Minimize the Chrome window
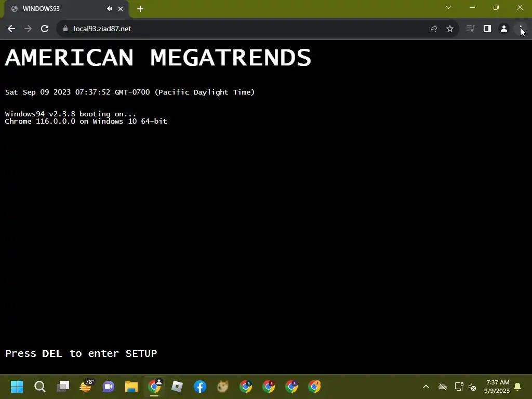532x399 pixels. pyautogui.click(x=472, y=7)
